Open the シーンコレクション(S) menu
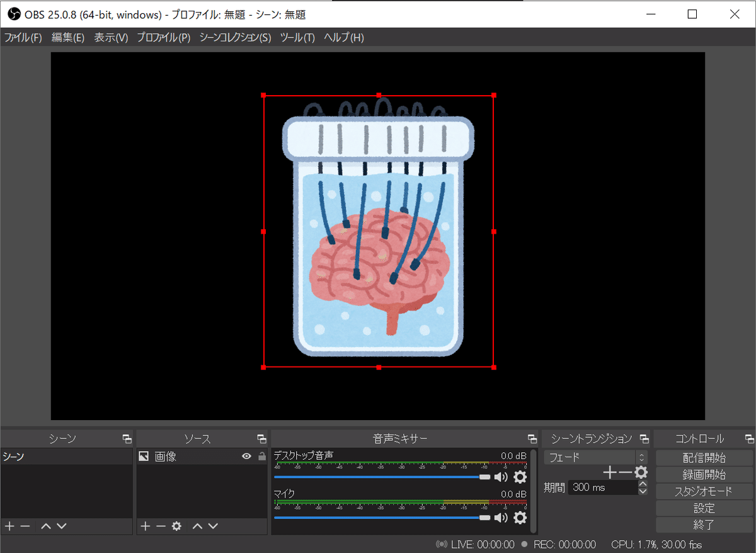 point(235,38)
